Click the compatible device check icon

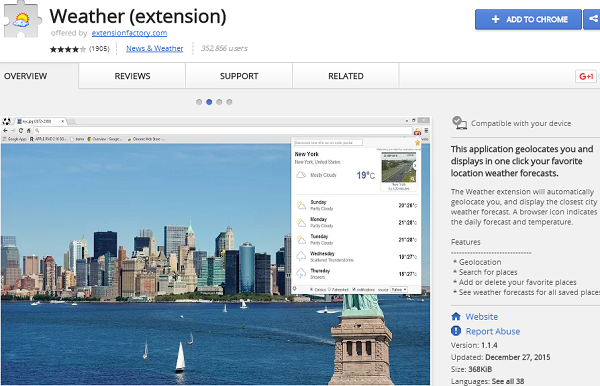tap(459, 123)
